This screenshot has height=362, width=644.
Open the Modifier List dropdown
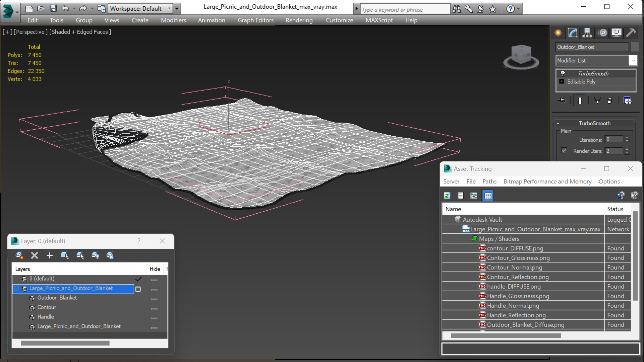pyautogui.click(x=596, y=61)
